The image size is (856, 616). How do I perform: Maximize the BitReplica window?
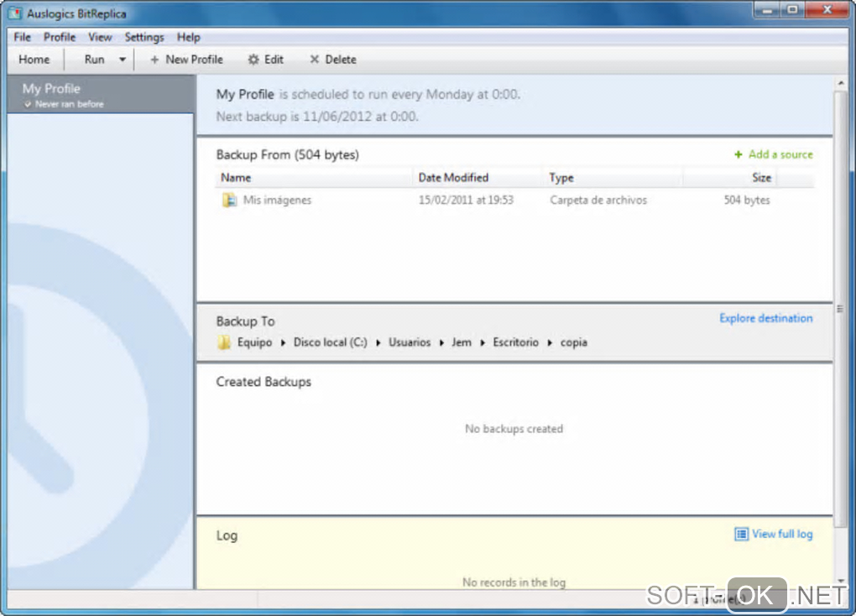click(793, 10)
